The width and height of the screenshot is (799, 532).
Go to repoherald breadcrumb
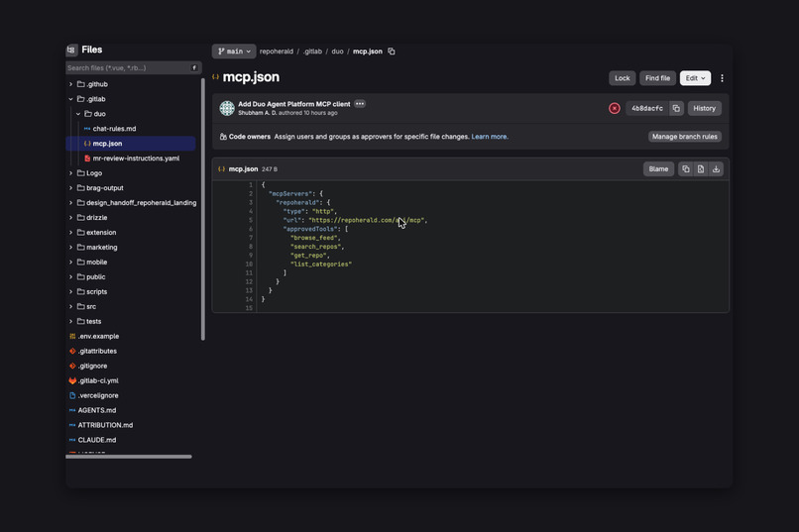point(277,52)
